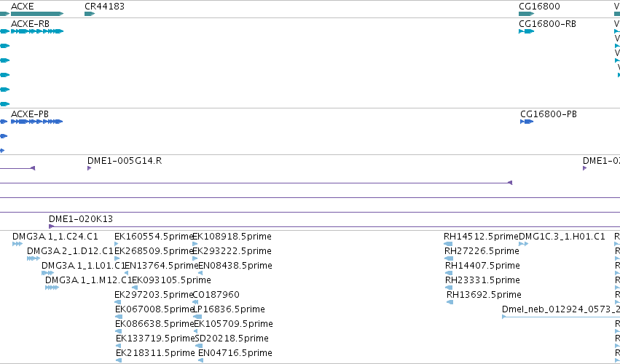Screen dimensions: 620x364
Task: Select the CG16800 gene feature
Action: coord(527,14)
